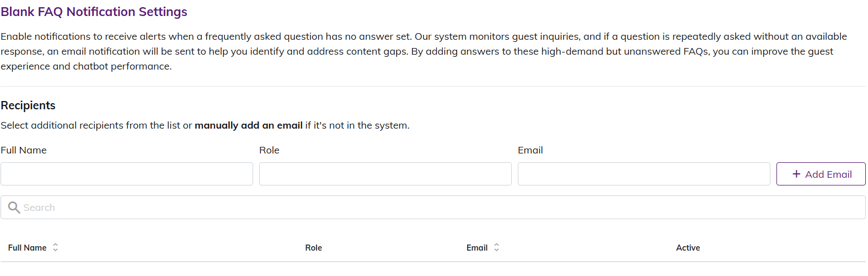This screenshot has width=868, height=276.
Task: Click the Role column header
Action: 313,248
